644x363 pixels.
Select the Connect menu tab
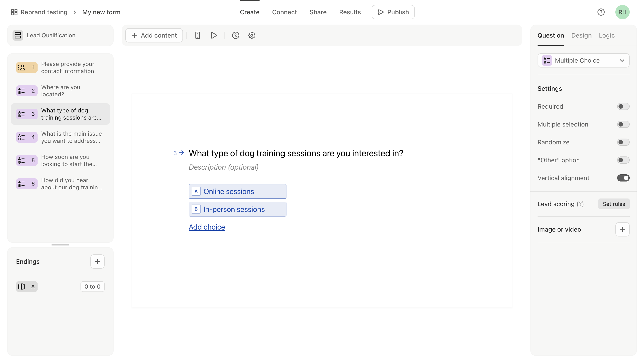(x=284, y=12)
